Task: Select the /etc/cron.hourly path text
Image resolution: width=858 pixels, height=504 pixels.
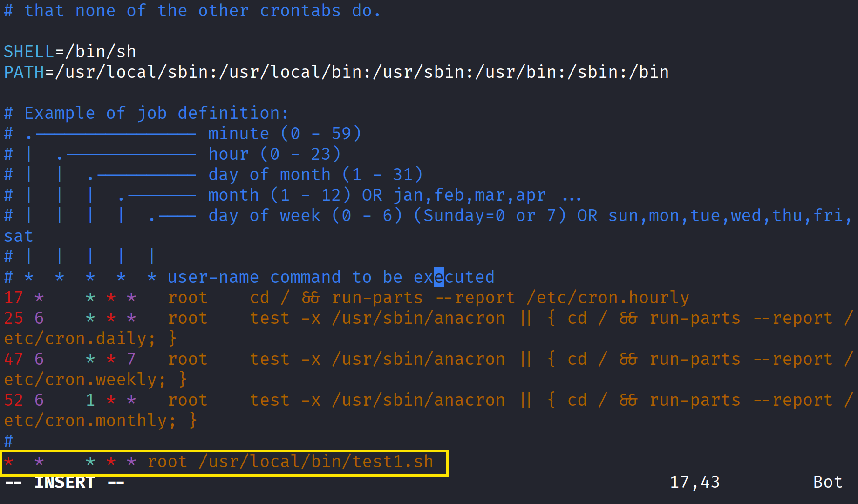Action: tap(607, 298)
